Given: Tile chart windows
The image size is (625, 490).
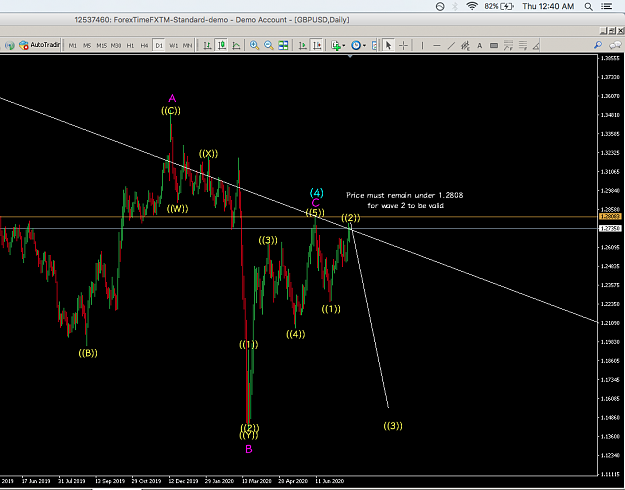Looking at the screenshot, I should coord(283,45).
